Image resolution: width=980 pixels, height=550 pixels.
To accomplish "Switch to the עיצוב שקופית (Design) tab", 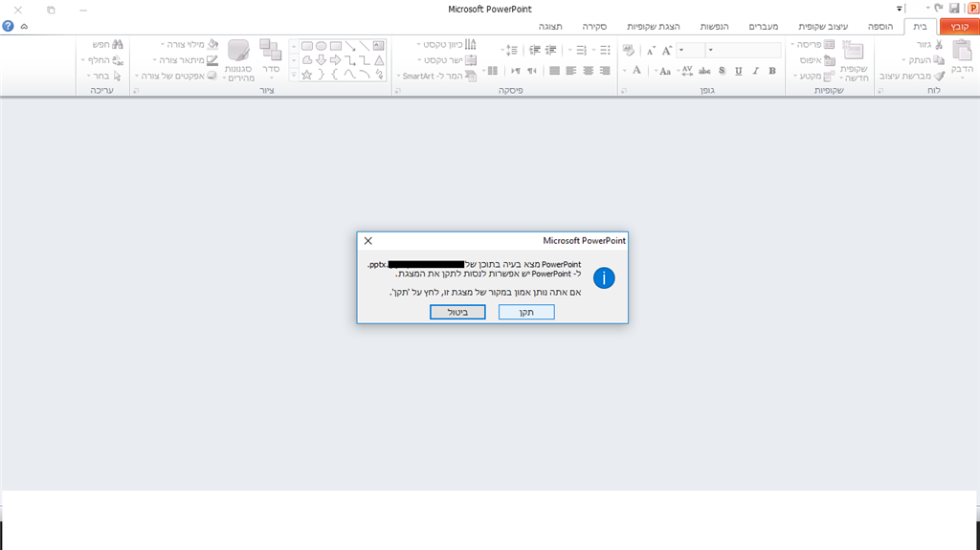I will [822, 26].
